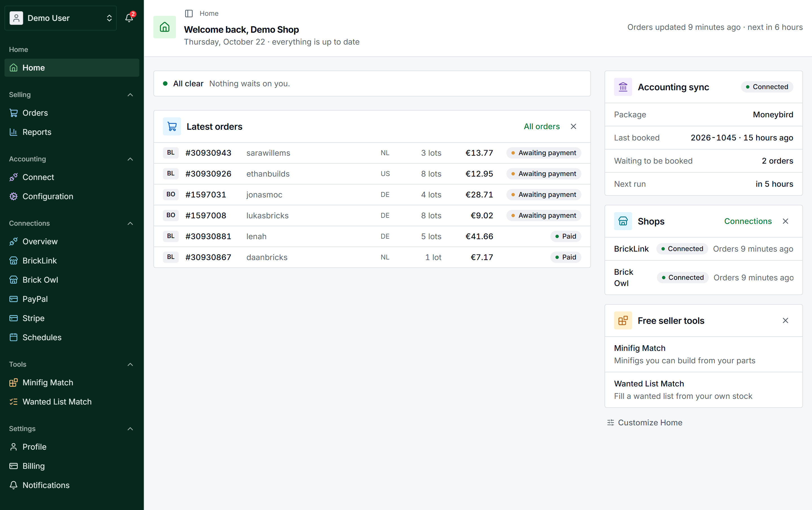The width and height of the screenshot is (812, 510).
Task: Collapse the Connections sidebar section
Action: pos(130,223)
